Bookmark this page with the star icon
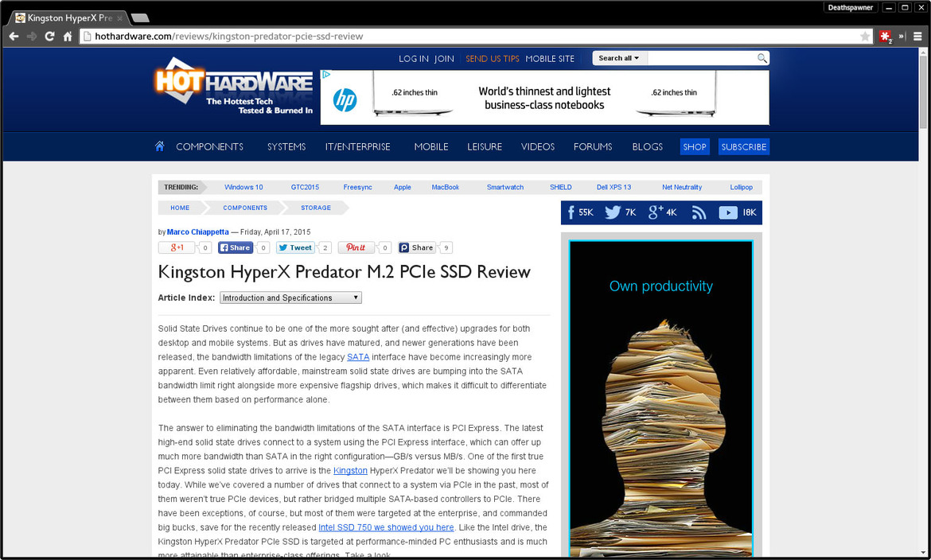This screenshot has width=931, height=560. coord(865,37)
